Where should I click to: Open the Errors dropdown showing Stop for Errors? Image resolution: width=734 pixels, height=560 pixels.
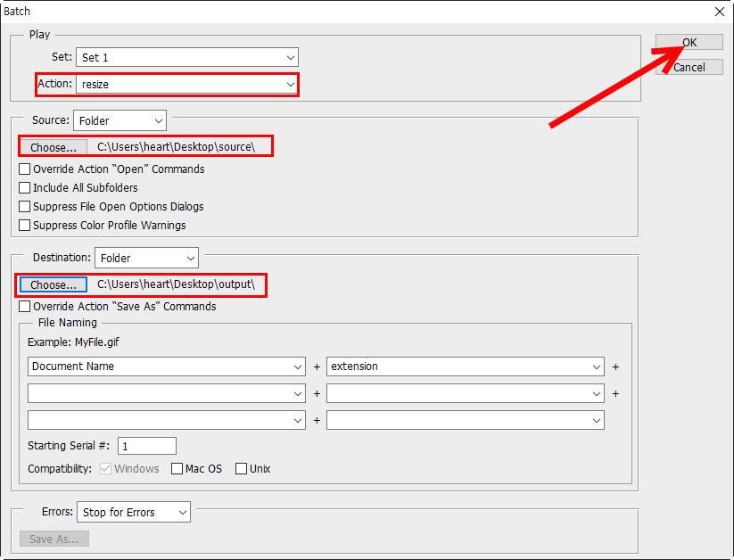[134, 512]
